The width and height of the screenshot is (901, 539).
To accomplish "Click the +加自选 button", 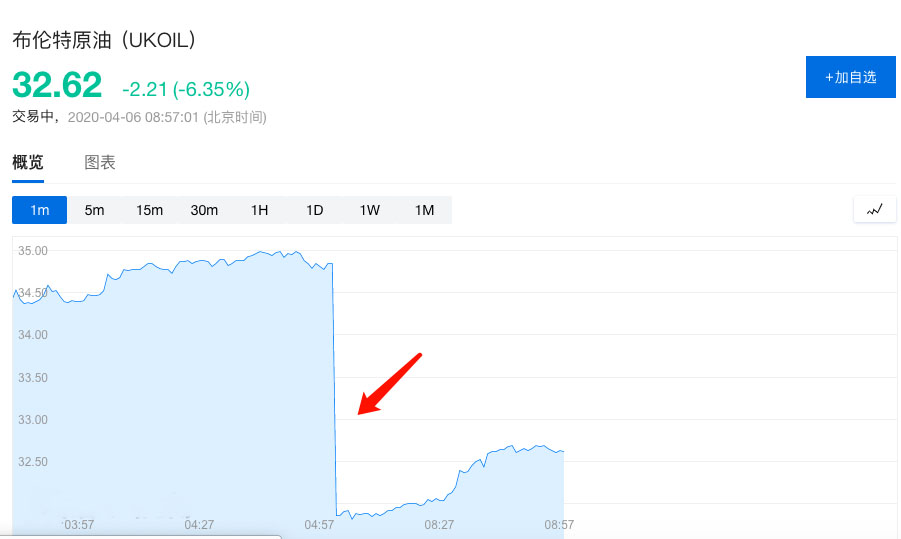I will [850, 77].
